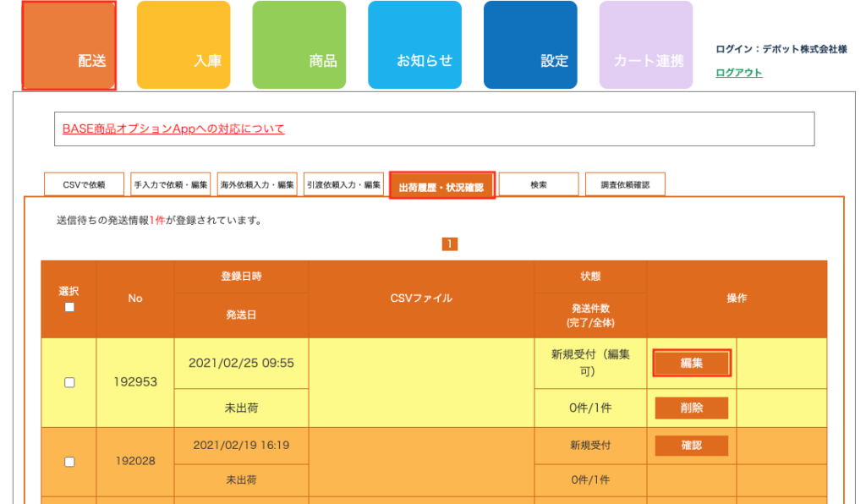The height and width of the screenshot is (504, 866).
Task: Switch to the CSVで依頼 tab
Action: pos(85,184)
